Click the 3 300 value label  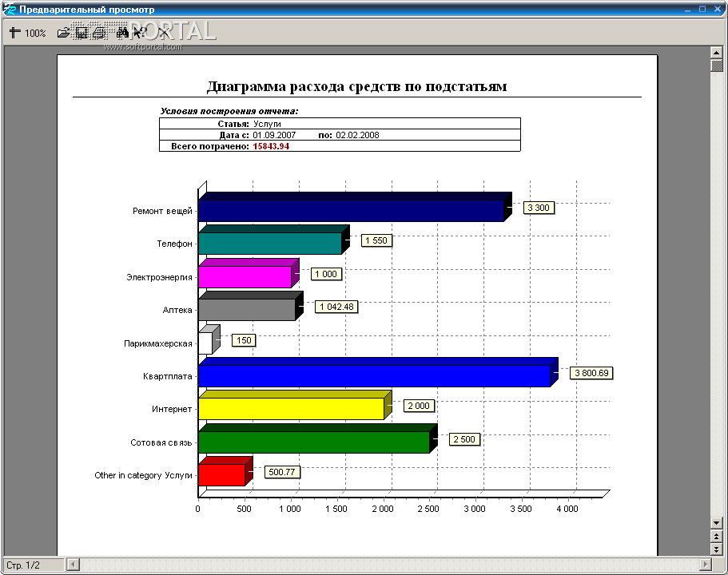(539, 208)
